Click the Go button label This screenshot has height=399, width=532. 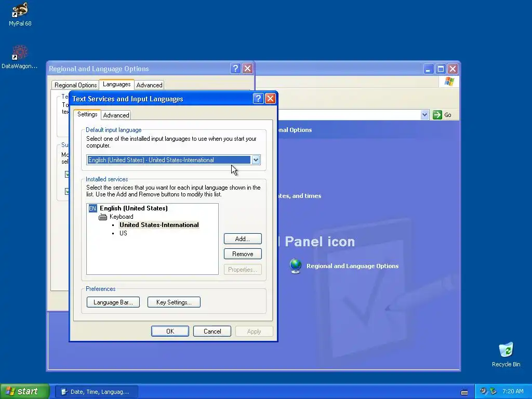coord(448,115)
